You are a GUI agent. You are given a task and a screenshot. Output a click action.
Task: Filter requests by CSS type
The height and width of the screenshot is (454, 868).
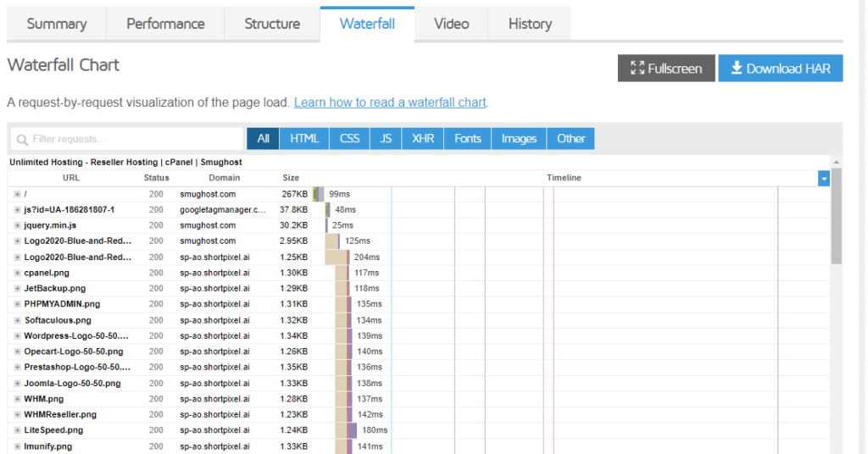(349, 139)
